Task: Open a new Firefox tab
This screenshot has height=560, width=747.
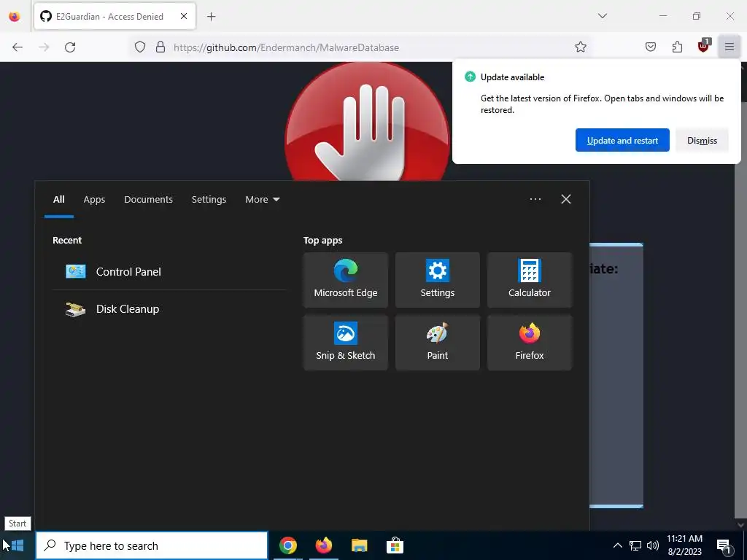Action: click(211, 17)
